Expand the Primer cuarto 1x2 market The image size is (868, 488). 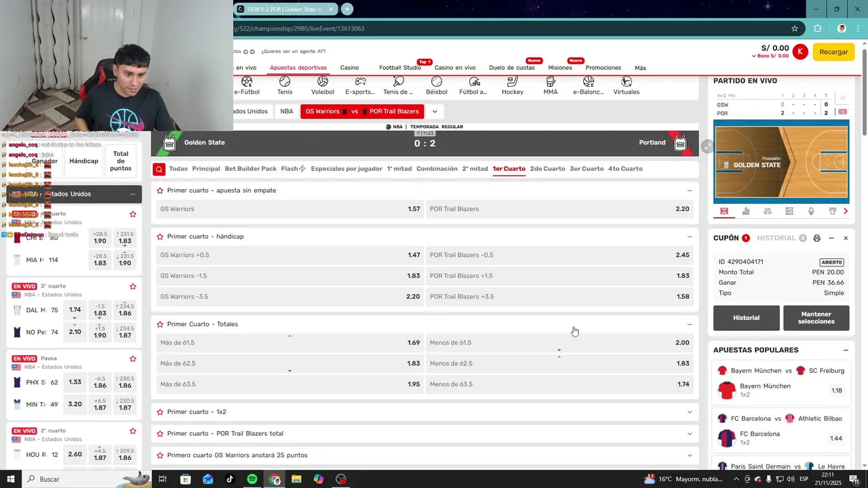[x=690, y=412]
